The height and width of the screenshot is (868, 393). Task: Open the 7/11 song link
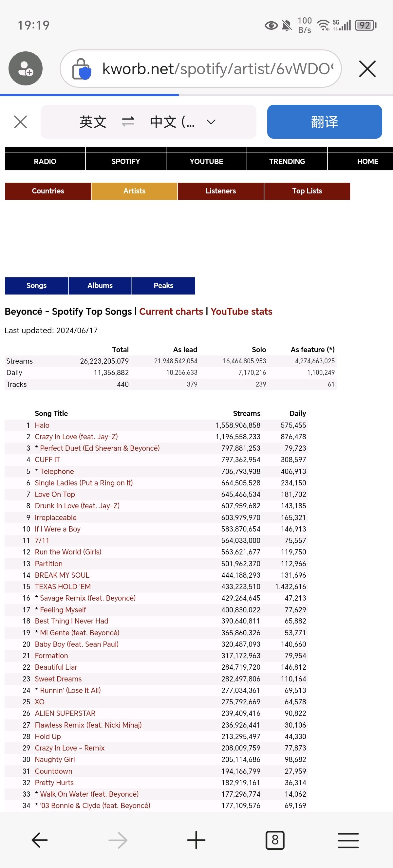[x=42, y=540]
